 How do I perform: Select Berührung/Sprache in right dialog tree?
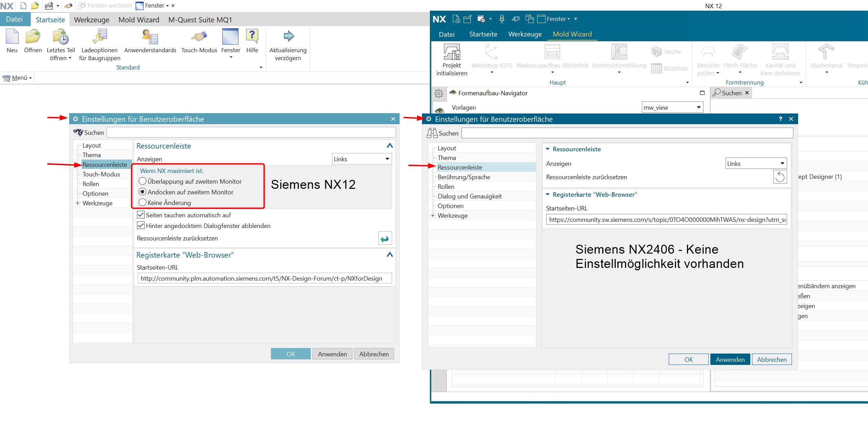pyautogui.click(x=464, y=177)
